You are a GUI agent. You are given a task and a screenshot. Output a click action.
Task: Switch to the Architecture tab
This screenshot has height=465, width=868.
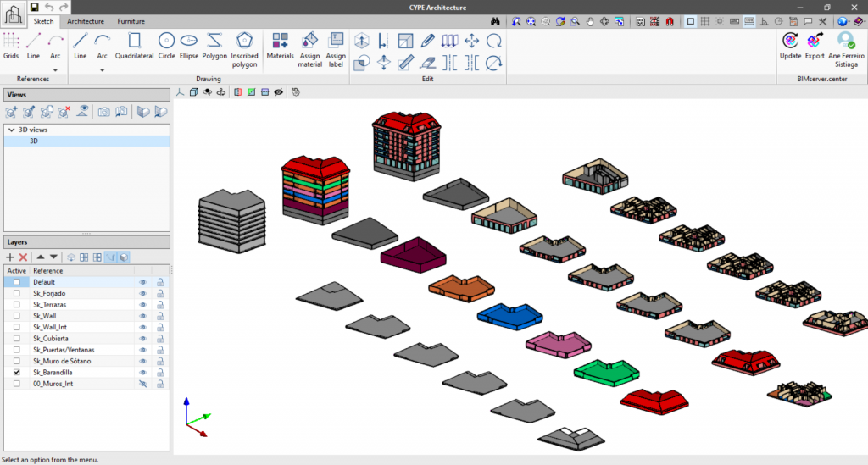click(x=86, y=20)
